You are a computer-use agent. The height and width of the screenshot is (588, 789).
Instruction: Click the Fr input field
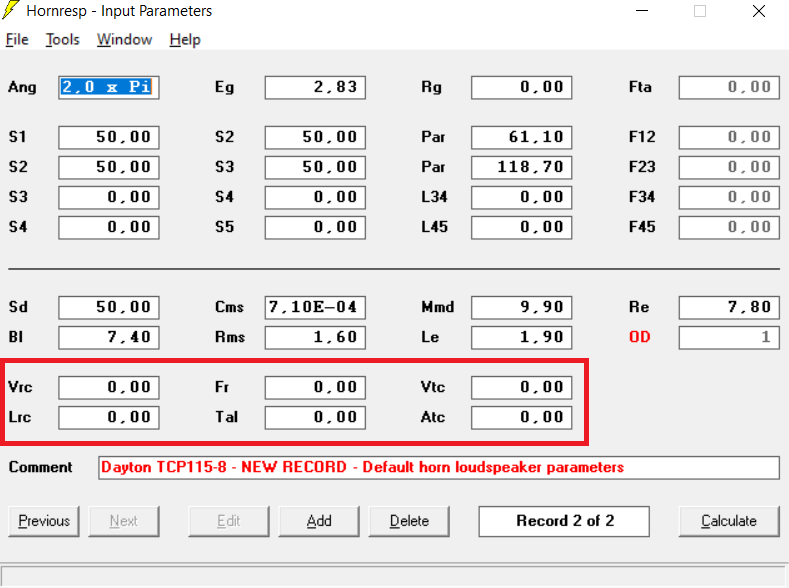[315, 387]
